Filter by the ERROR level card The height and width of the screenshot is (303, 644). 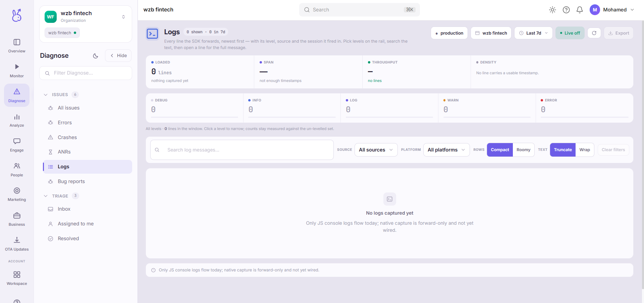click(x=584, y=108)
